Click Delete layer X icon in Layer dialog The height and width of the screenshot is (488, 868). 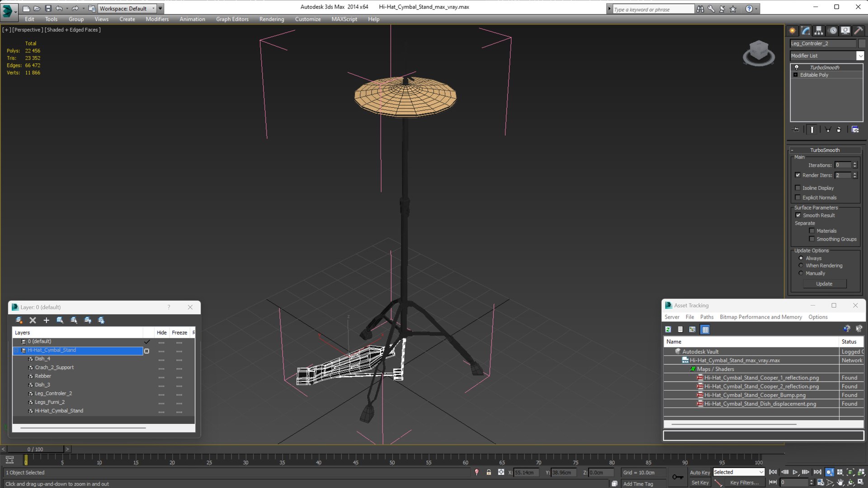click(33, 320)
